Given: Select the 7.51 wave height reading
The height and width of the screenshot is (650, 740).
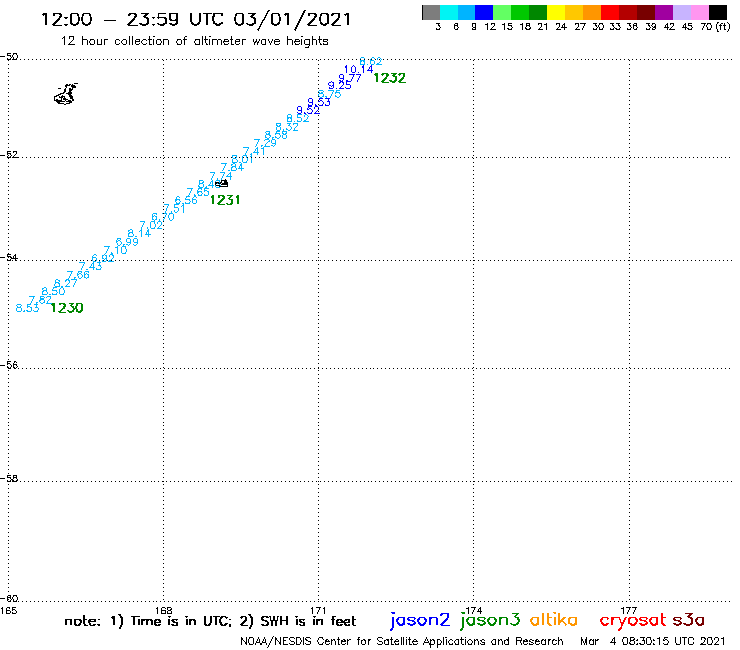Looking at the screenshot, I should point(174,208).
